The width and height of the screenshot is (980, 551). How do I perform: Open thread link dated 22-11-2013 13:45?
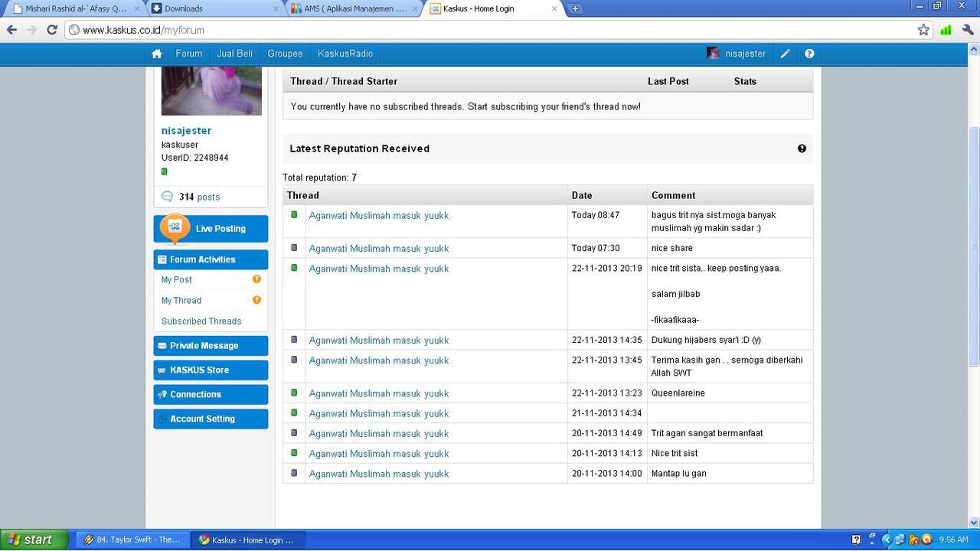[379, 360]
